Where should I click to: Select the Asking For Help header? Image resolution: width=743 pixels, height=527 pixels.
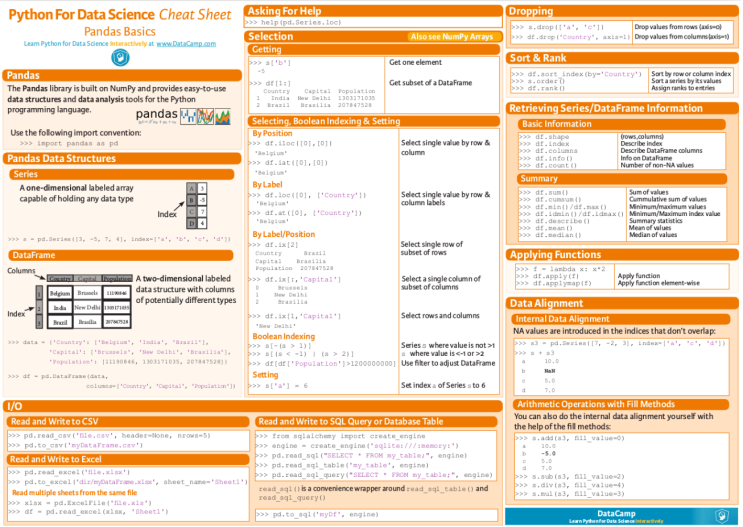coord(373,11)
